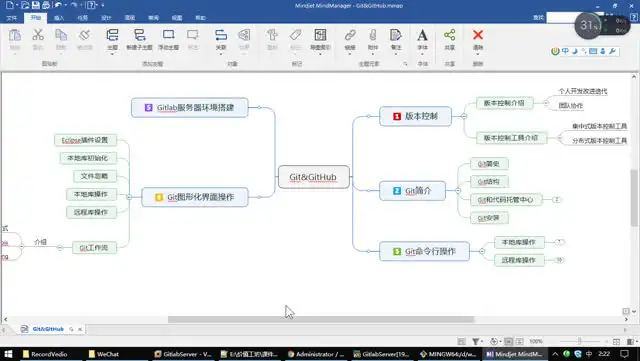This screenshot has width=640, height=361.
Task: Select the Gitlab服务器环境搭建 topic
Action: tap(190, 108)
